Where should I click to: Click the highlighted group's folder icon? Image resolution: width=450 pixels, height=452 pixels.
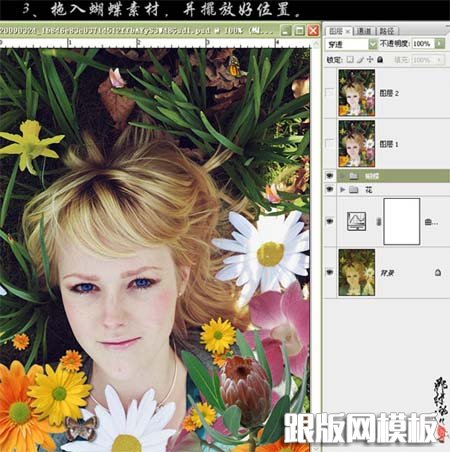(354, 176)
